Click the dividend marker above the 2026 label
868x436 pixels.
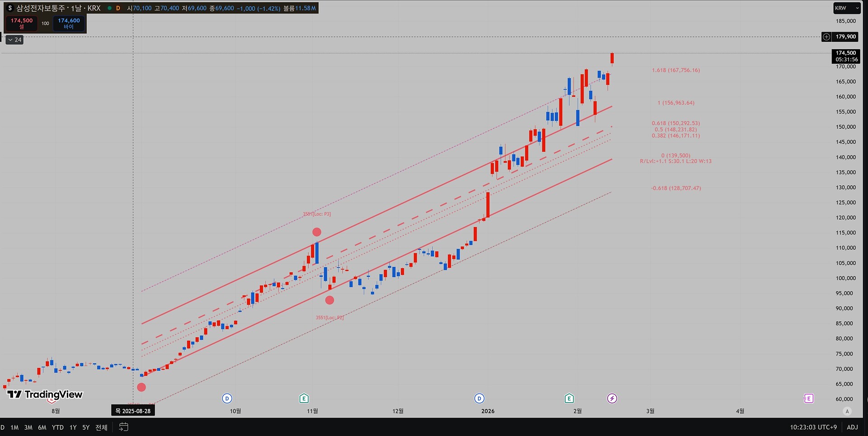coord(479,398)
